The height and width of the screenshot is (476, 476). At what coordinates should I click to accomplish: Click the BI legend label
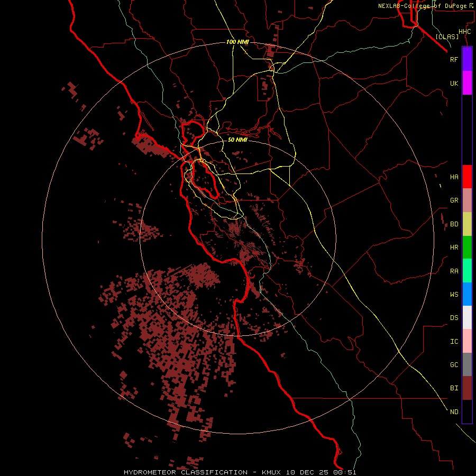454,388
